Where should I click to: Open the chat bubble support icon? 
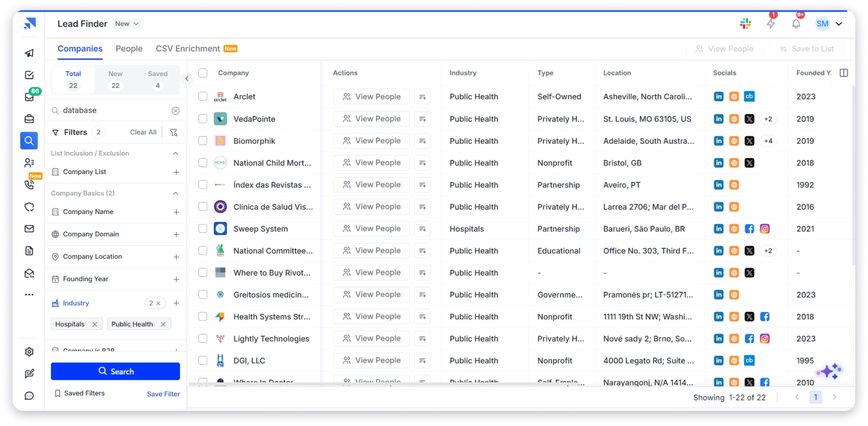29,396
